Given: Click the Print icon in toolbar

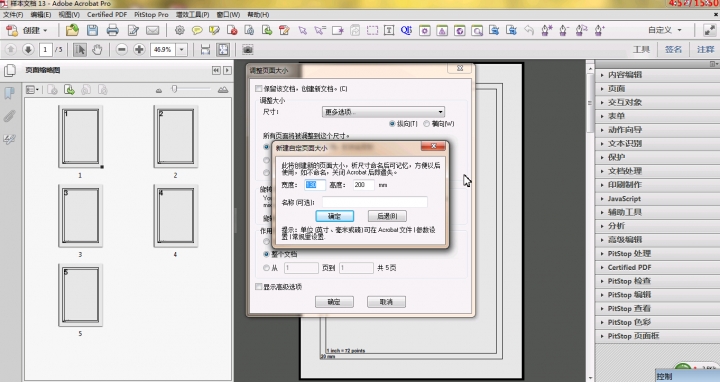Looking at the screenshot, I should point(112,30).
